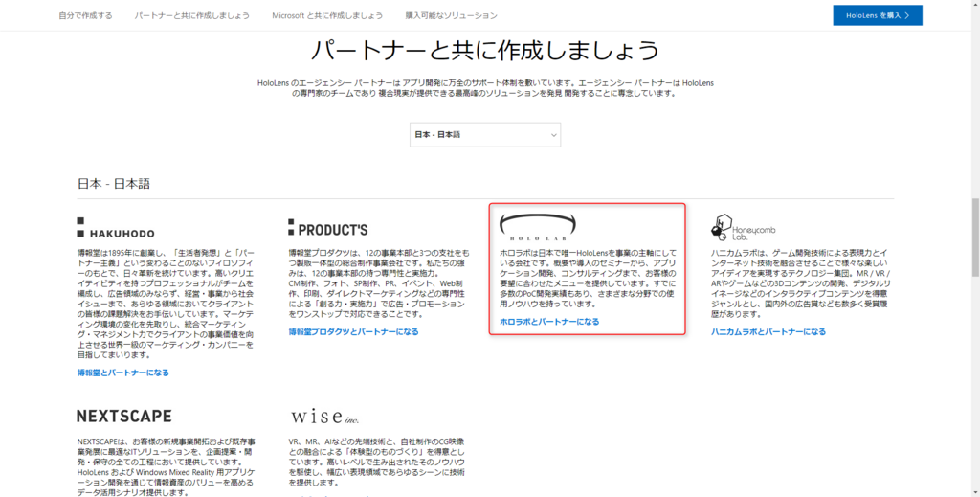Open the 購入可能なソリューション nav tab
This screenshot has height=497, width=980.
(x=452, y=15)
